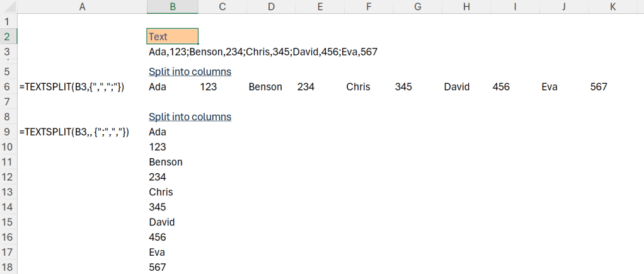Select the TEXTSPLIT formula cell in row 9
The width and height of the screenshot is (644, 274).
[74, 132]
